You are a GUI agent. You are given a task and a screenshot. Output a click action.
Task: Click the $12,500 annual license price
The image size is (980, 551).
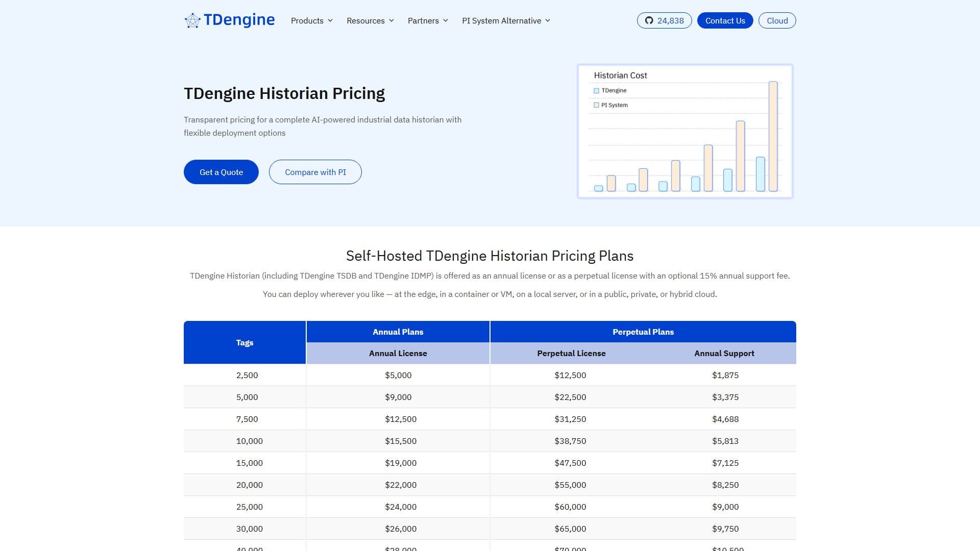pyautogui.click(x=401, y=419)
